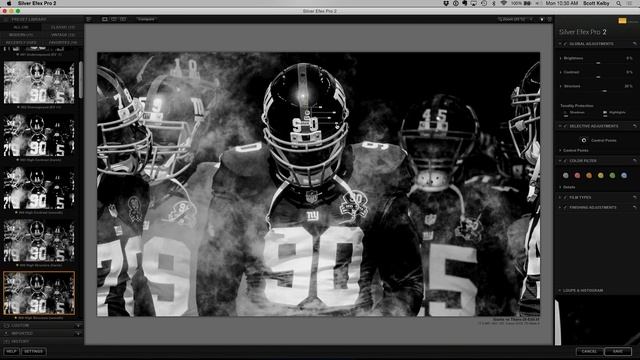Expand the Control Points list

[x=560, y=151]
